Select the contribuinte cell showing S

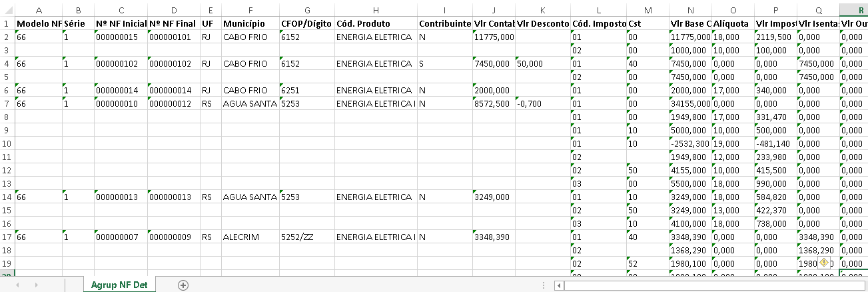445,63
